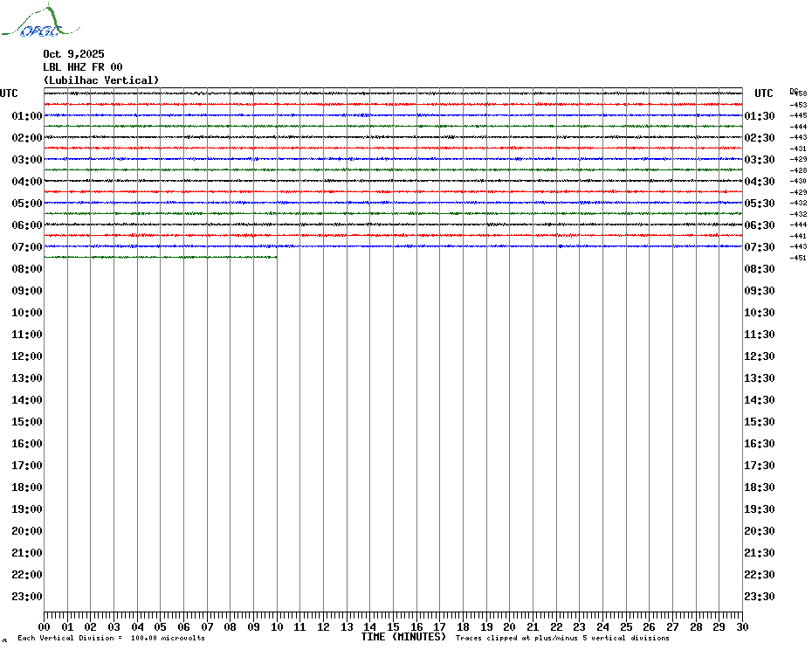Click the 18:00 UTC row label
This screenshot has height=650, width=812.
coord(27,487)
